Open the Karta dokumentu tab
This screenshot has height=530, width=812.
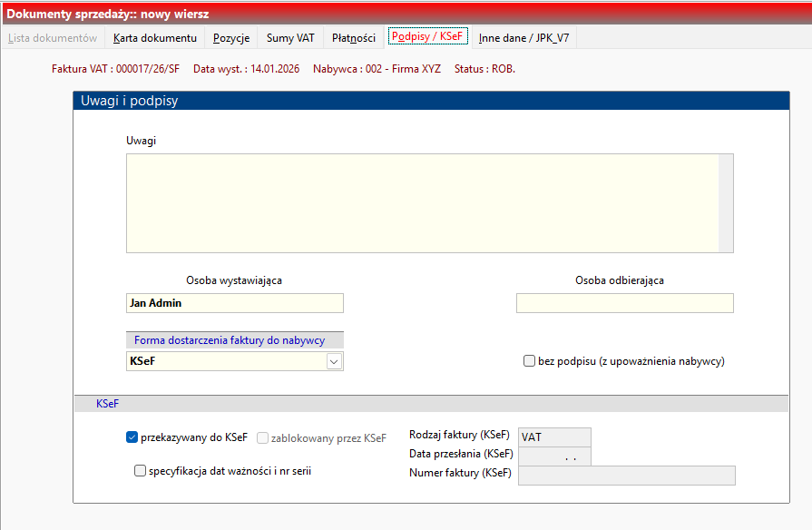[154, 38]
